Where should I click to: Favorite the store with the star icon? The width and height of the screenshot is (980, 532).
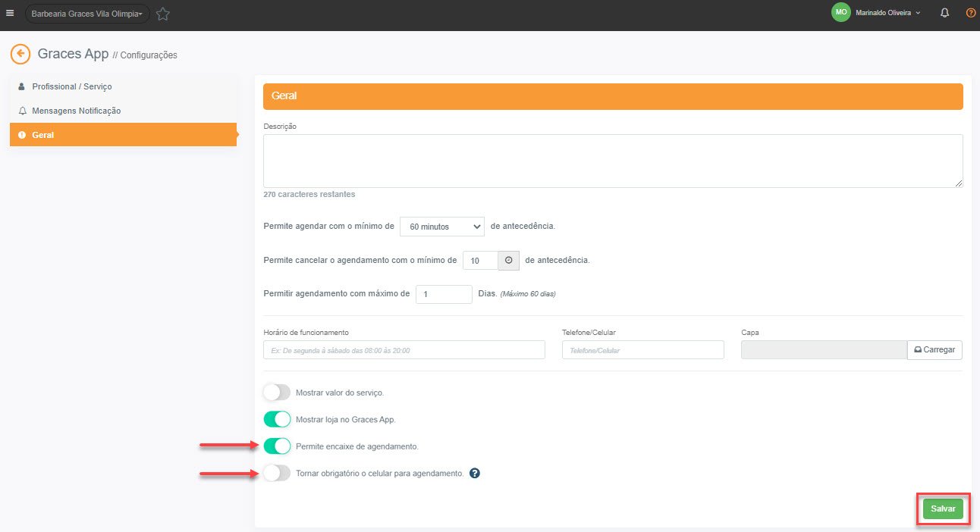pyautogui.click(x=162, y=14)
